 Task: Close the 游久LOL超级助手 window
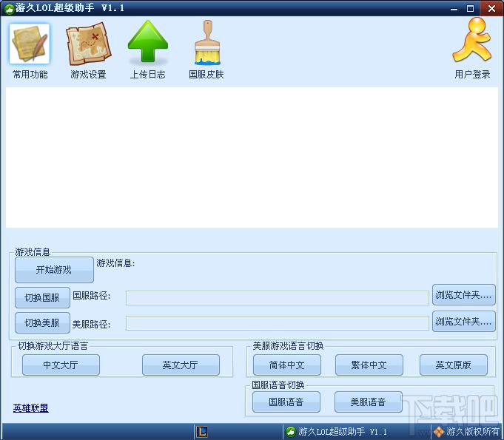point(491,9)
